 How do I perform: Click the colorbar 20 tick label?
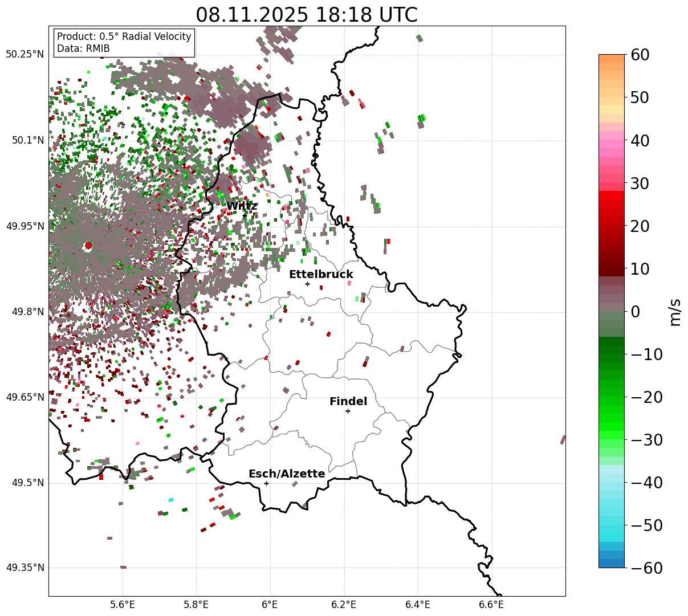click(x=639, y=226)
